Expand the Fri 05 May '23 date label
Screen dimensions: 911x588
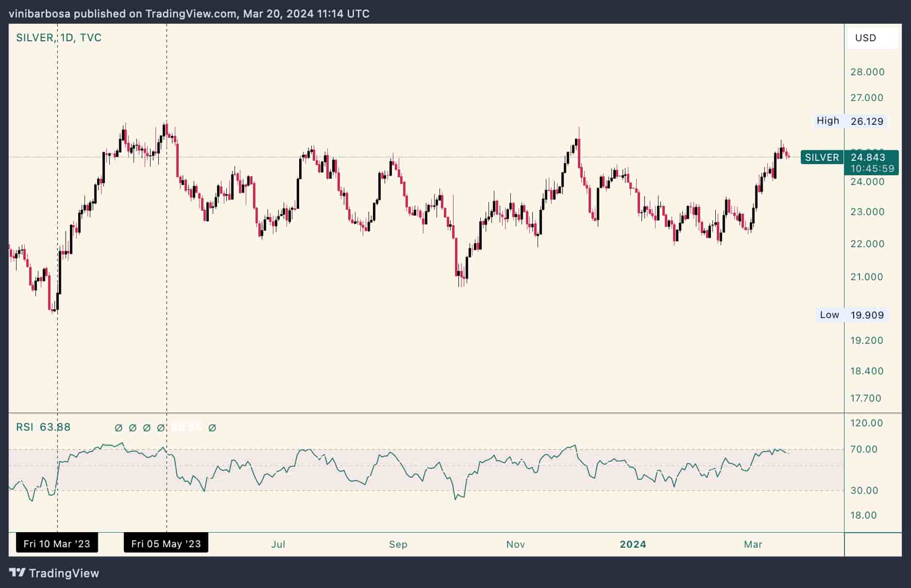166,544
